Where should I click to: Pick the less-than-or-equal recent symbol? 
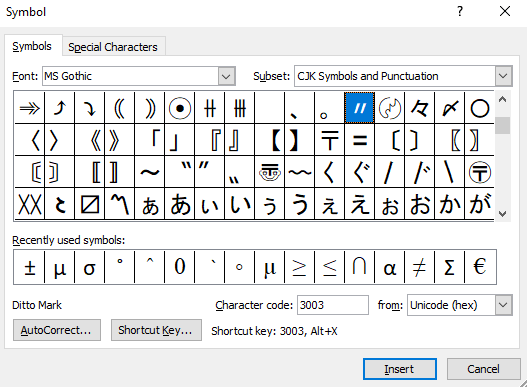click(329, 267)
